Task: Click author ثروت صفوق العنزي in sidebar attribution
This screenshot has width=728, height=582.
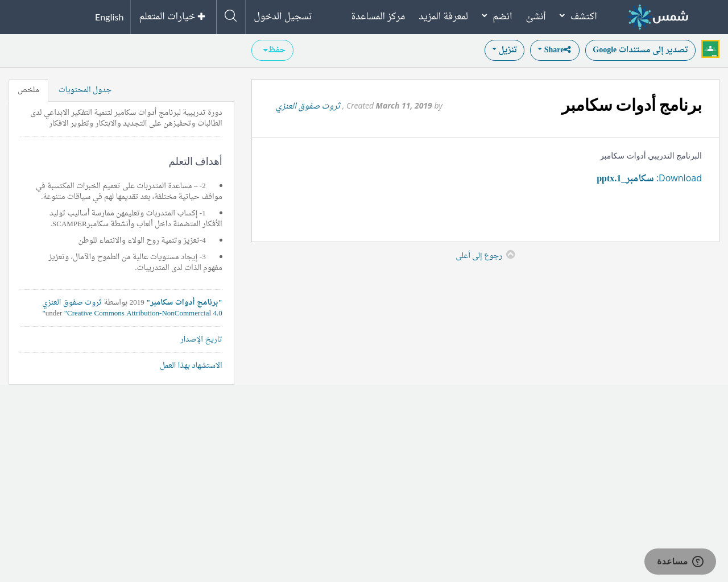Action: pos(72,302)
